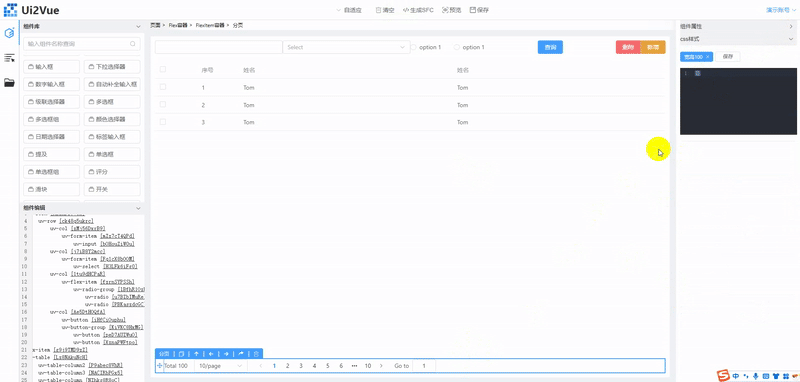Click the Sogou S input method icon
The width and height of the screenshot is (800, 382).
click(723, 375)
